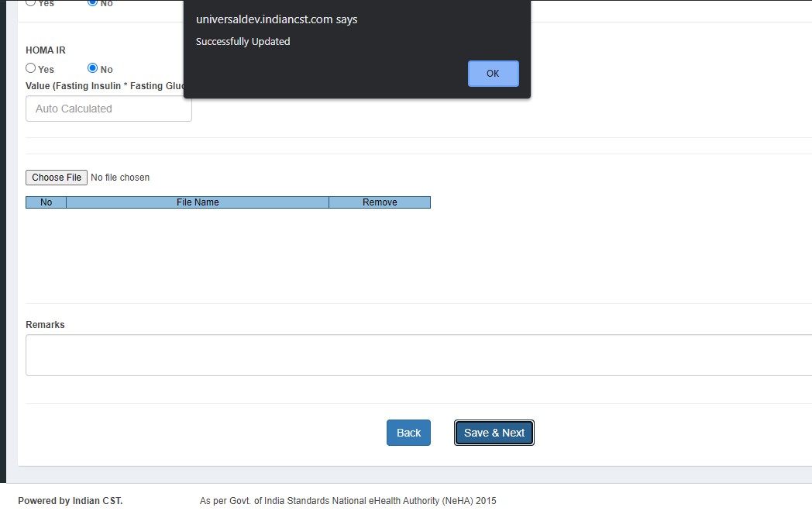Click the Remarks field label

45,325
